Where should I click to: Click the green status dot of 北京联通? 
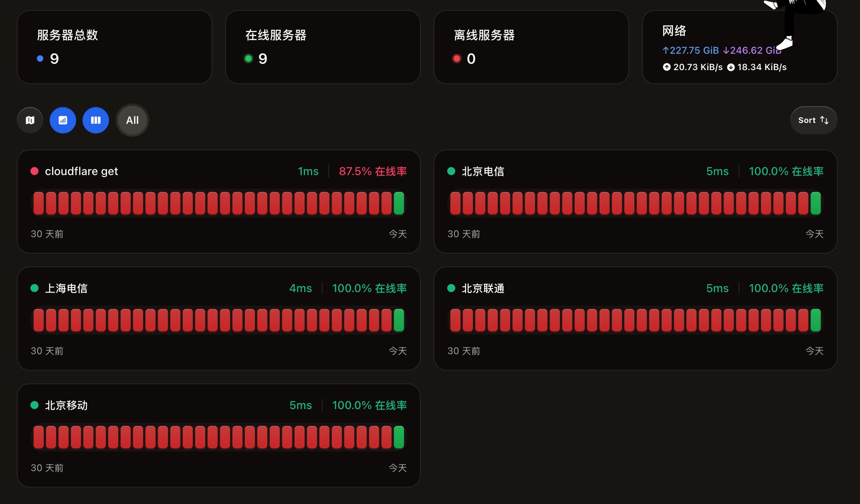click(x=451, y=288)
